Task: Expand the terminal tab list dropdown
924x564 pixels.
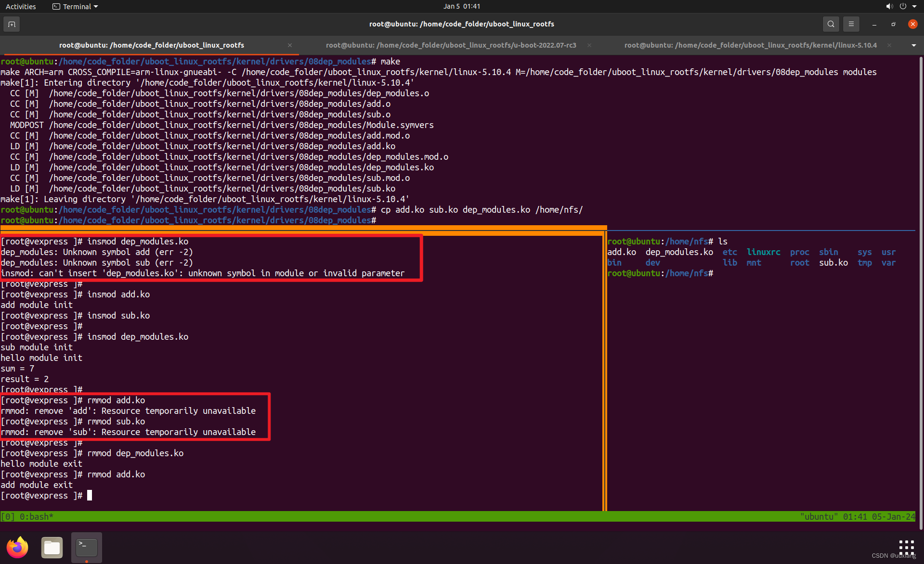Action: coord(913,45)
